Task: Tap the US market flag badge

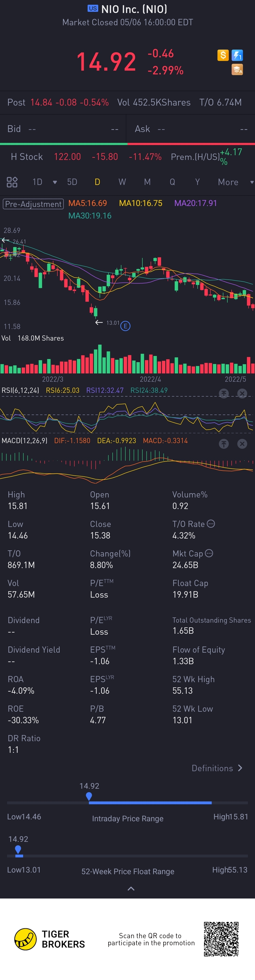Action: [x=93, y=8]
